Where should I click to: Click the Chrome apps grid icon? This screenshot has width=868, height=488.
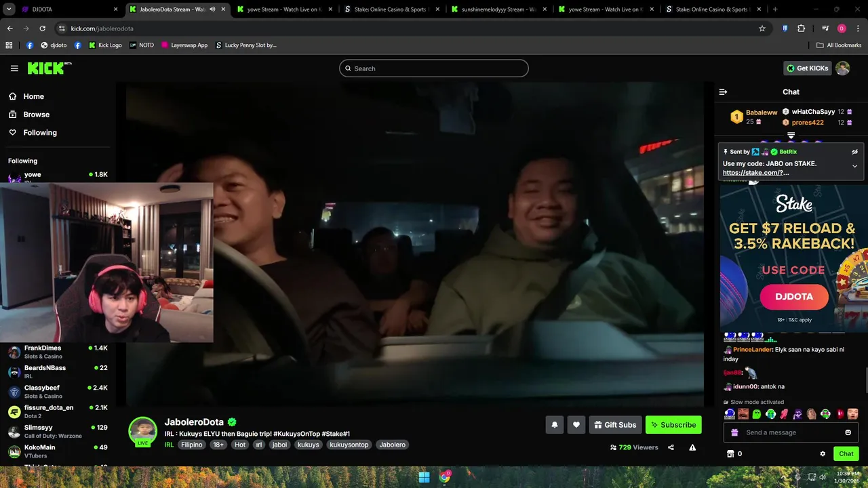click(9, 45)
